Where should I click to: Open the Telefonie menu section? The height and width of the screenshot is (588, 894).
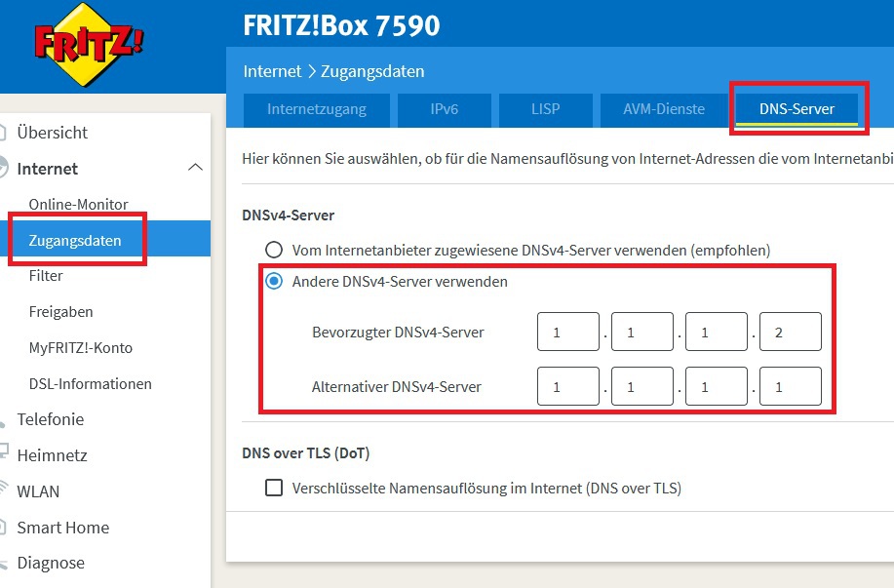pyautogui.click(x=50, y=419)
